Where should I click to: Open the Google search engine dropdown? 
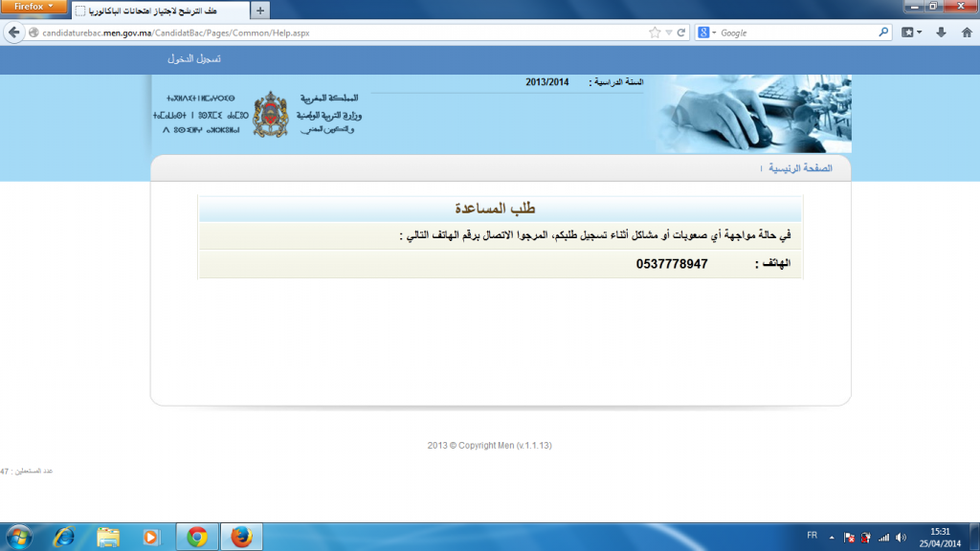[x=707, y=33]
